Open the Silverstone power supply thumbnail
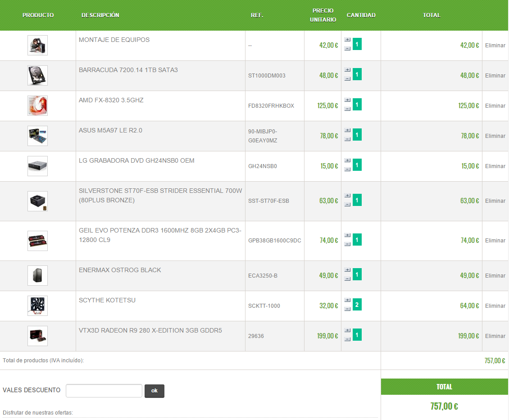The height and width of the screenshot is (420, 509). point(38,201)
